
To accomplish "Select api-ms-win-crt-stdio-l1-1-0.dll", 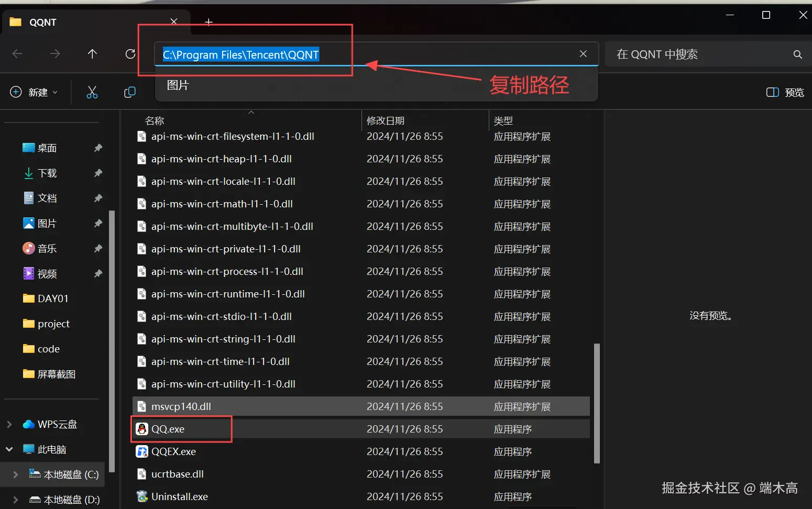I will point(361,317).
